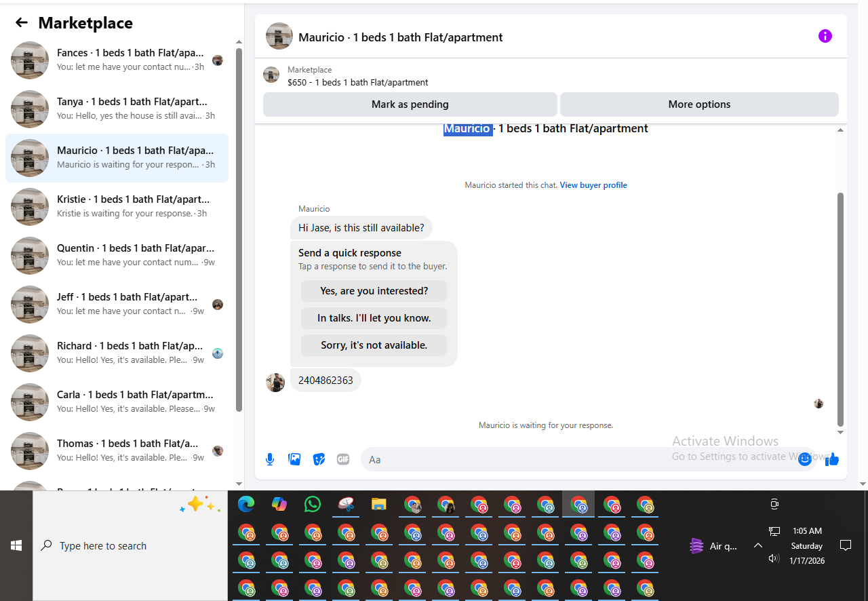Image resolution: width=868 pixels, height=601 pixels.
Task: Click the Type here to search box
Action: click(130, 545)
